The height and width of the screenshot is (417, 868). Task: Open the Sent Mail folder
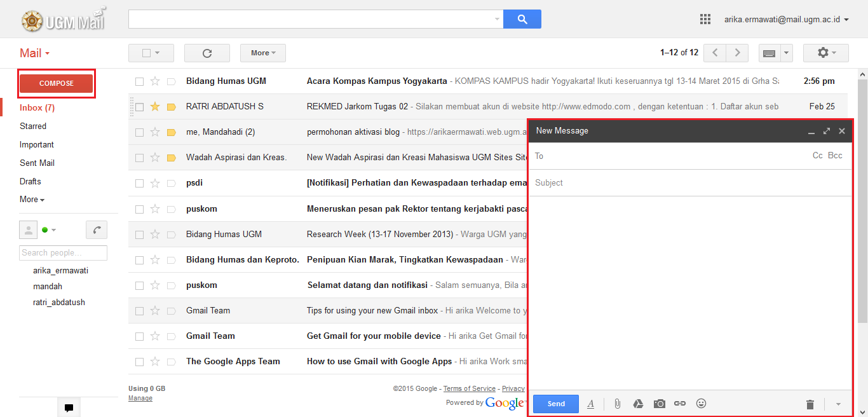(x=37, y=163)
